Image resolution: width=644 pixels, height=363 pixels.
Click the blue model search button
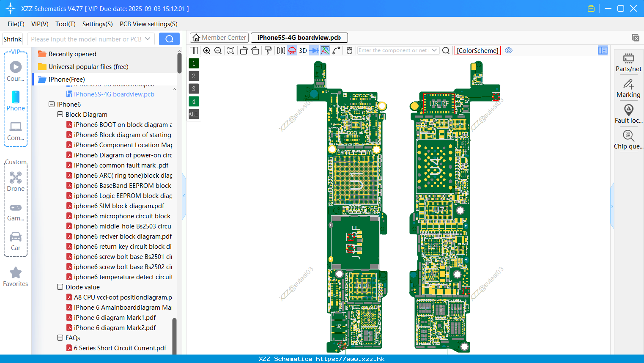coord(169,39)
